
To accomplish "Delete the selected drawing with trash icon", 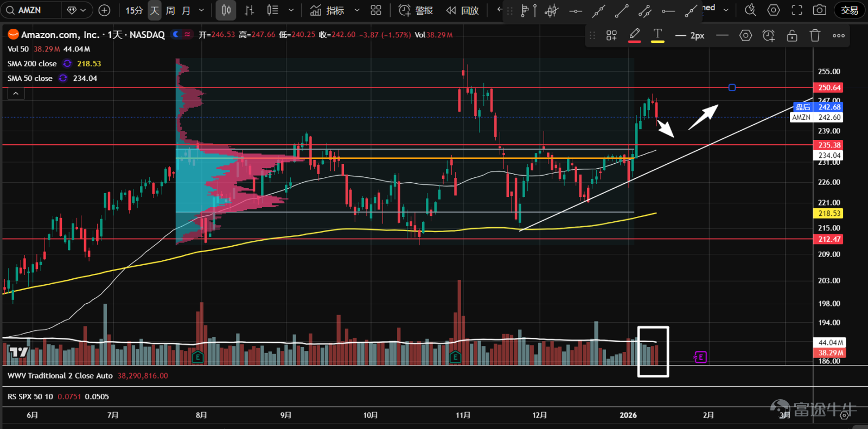I will point(815,35).
